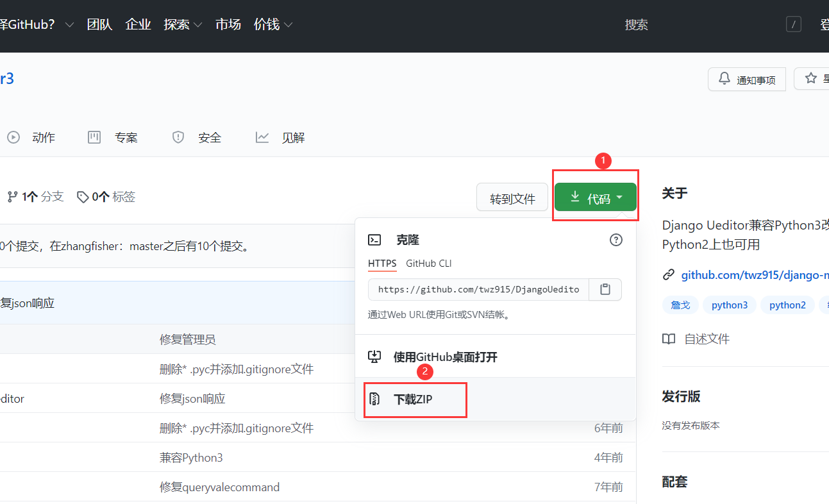Click the book icon beside 自述文件
Screen dimensions: 829x504
(x=669, y=339)
